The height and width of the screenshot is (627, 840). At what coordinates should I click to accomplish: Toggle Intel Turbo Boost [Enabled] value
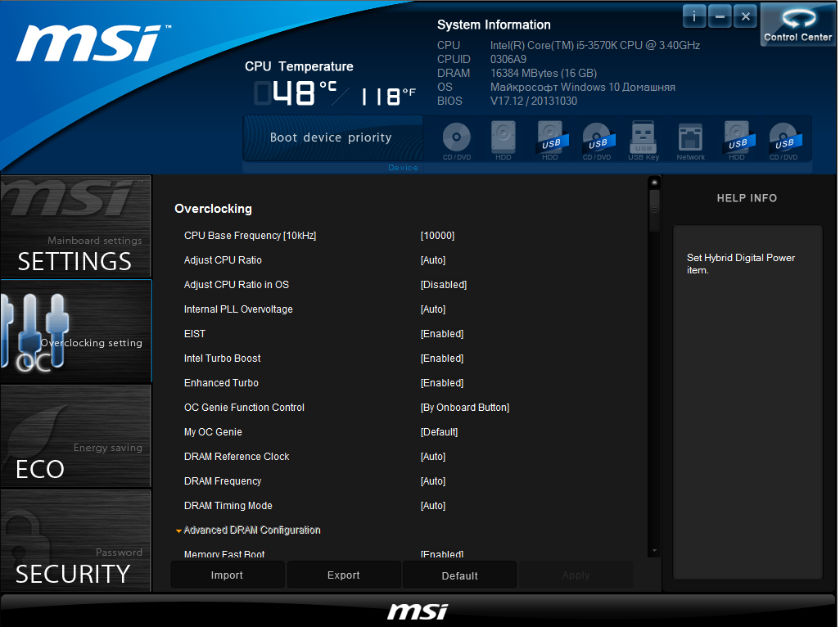pos(442,359)
